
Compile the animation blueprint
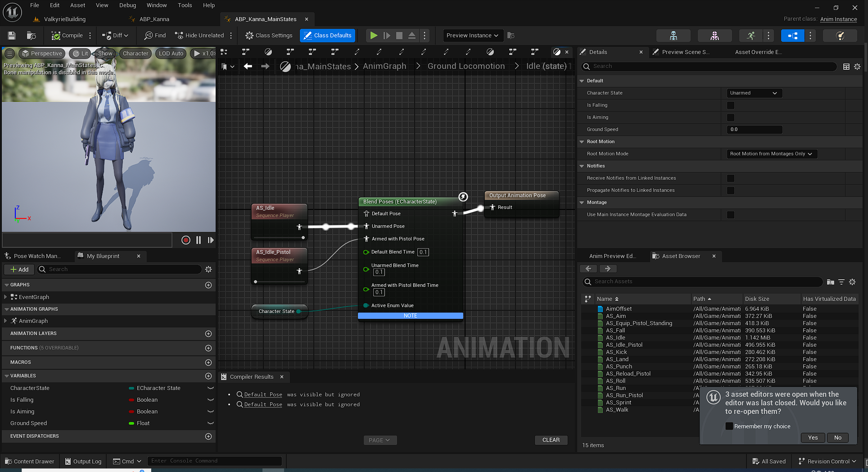(x=67, y=36)
